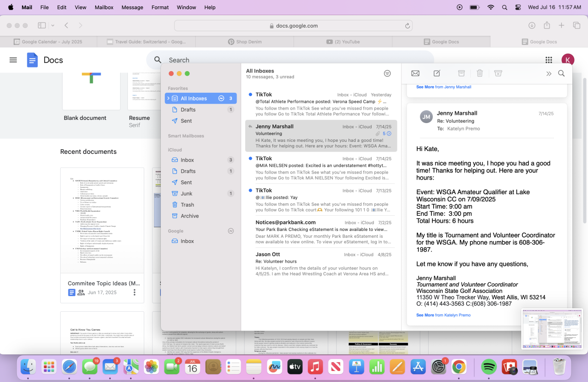Open the Google Docs main menu hamburger icon
The image size is (588, 382).
13,60
